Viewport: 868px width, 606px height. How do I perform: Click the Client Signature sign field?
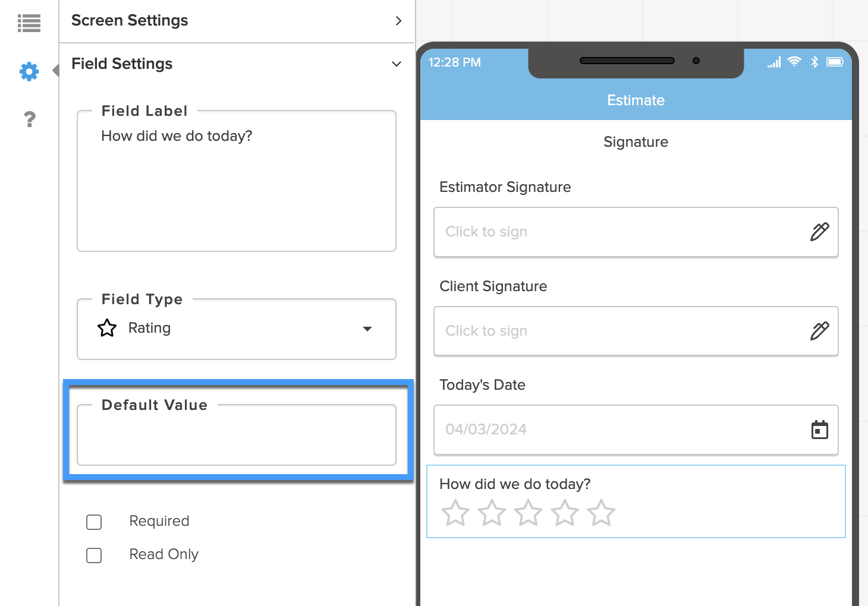pos(636,331)
